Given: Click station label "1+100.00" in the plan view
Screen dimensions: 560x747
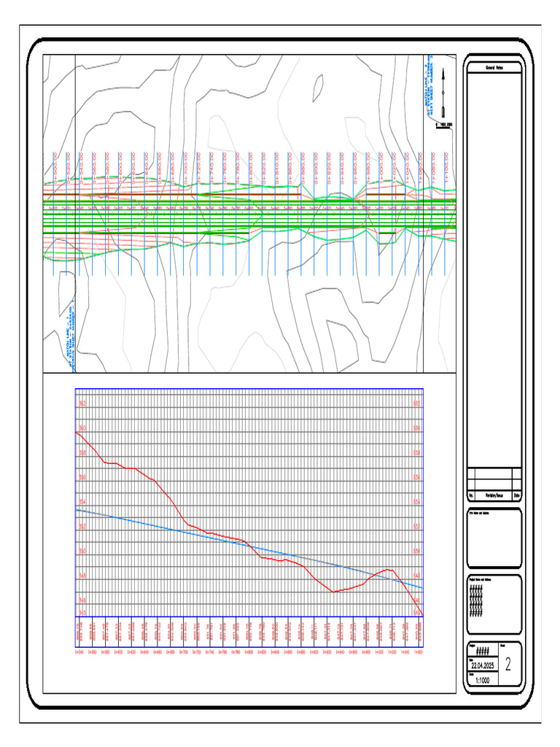Looking at the screenshot, I should point(447,168).
